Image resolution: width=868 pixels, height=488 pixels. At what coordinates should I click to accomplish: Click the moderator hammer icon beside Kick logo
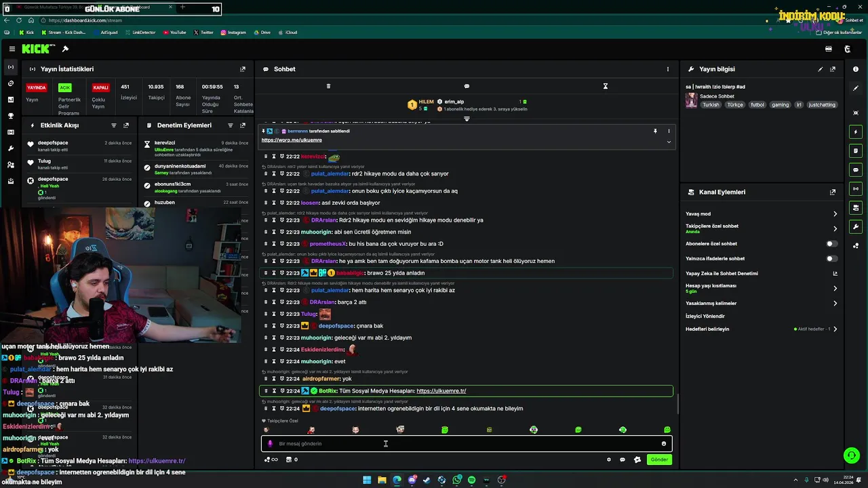65,49
